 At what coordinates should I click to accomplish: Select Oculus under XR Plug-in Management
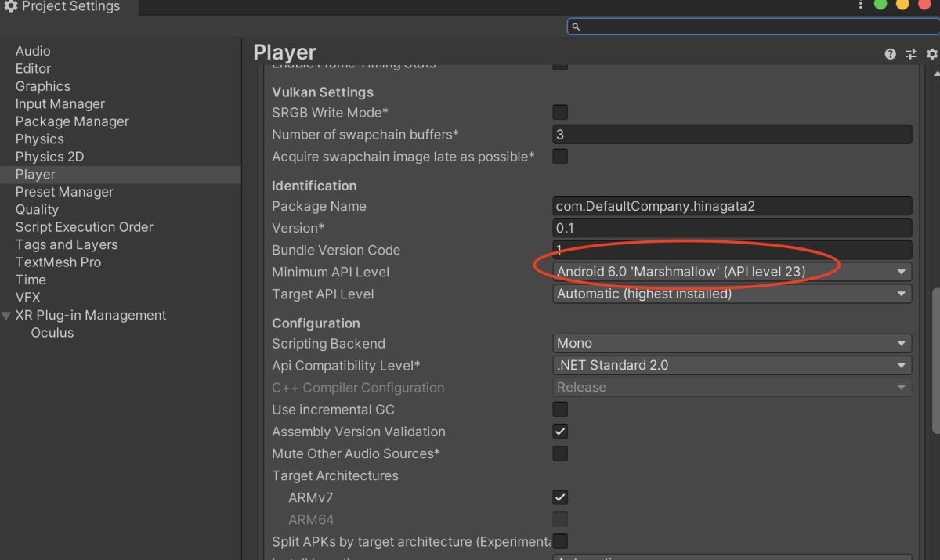click(x=52, y=333)
